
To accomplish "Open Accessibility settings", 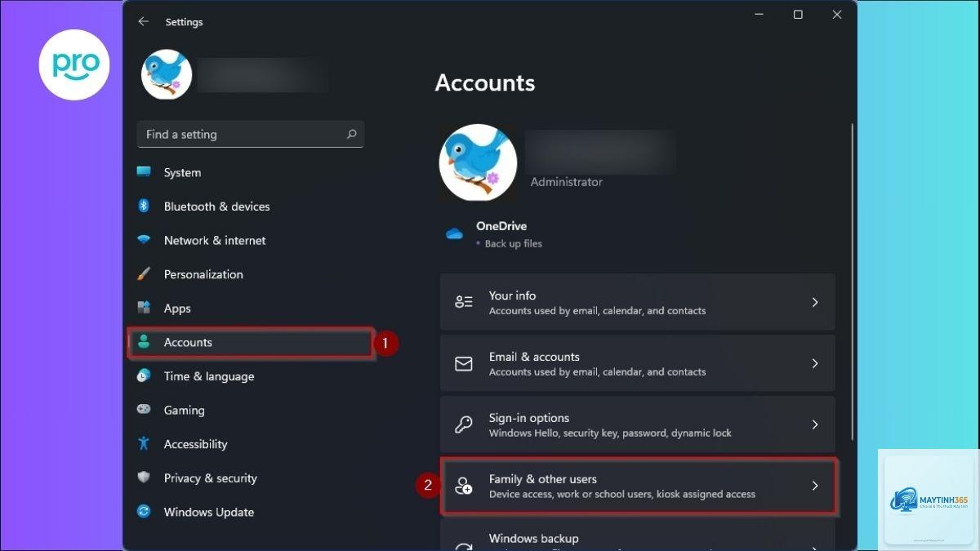I will pyautogui.click(x=249, y=443).
